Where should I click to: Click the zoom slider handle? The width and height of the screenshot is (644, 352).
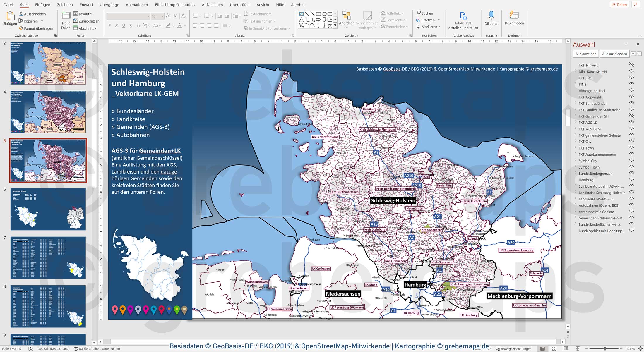tap(605, 349)
